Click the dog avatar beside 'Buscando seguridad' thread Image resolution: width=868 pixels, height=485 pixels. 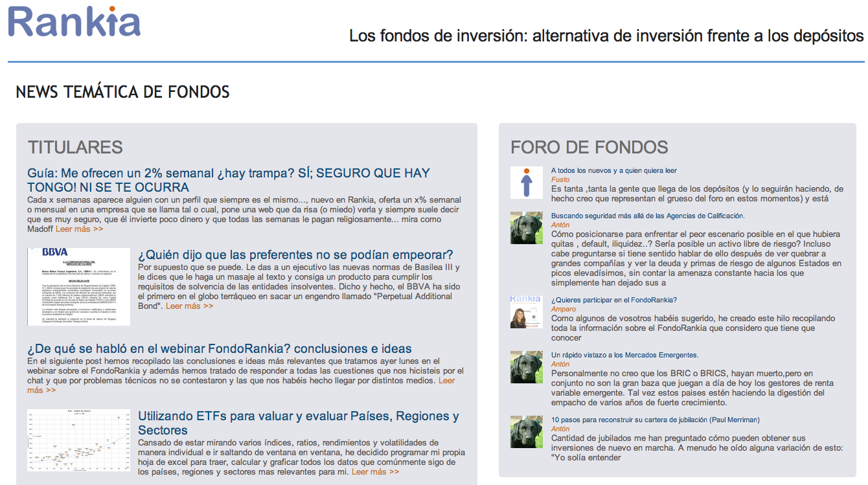point(527,228)
